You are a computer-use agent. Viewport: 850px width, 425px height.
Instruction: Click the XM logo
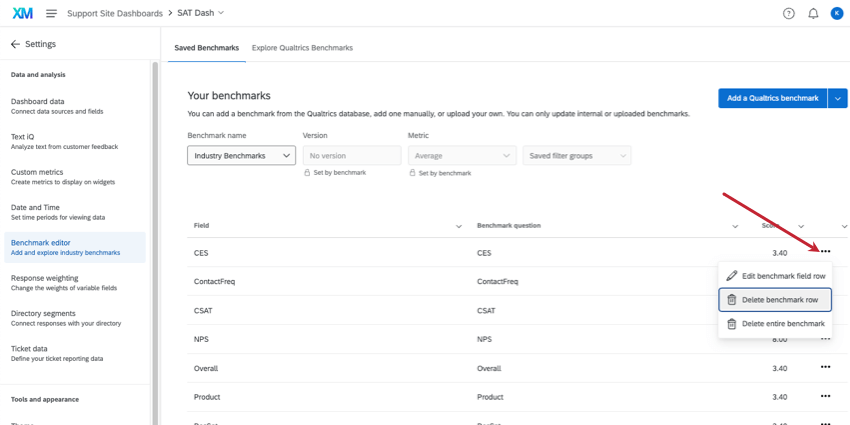(22, 13)
